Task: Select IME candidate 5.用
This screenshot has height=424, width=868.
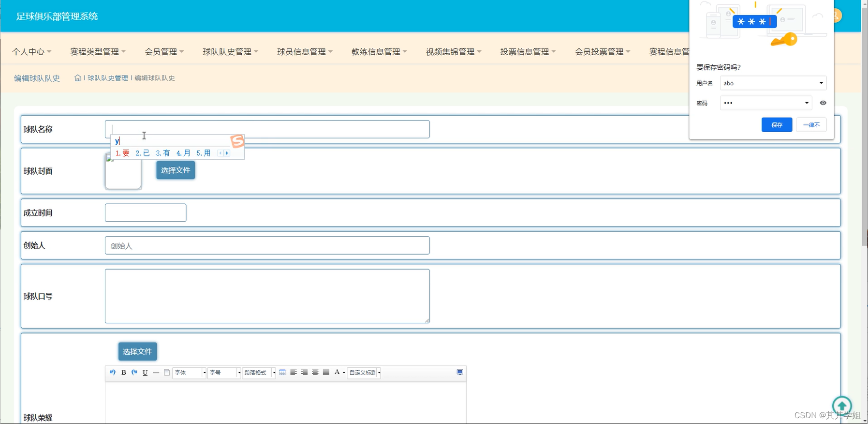Action: (x=204, y=153)
